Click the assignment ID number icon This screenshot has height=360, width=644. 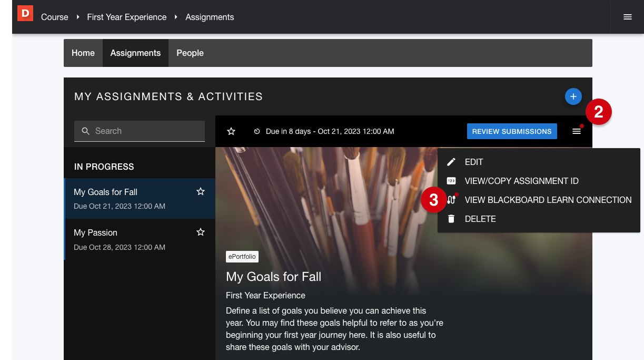[x=451, y=181]
